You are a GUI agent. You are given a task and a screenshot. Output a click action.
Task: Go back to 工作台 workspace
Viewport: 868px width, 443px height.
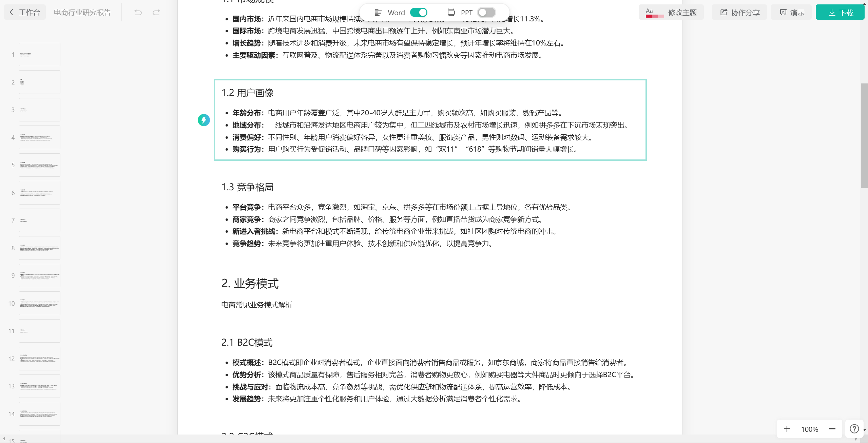[24, 13]
